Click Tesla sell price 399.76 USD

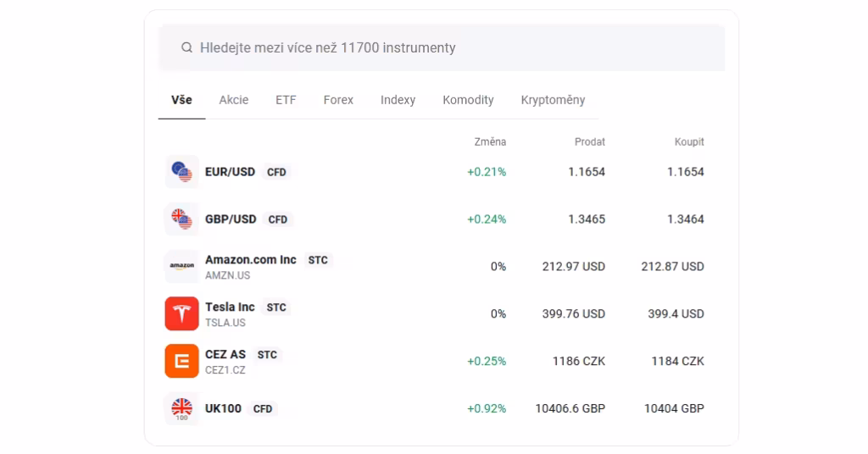573,314
